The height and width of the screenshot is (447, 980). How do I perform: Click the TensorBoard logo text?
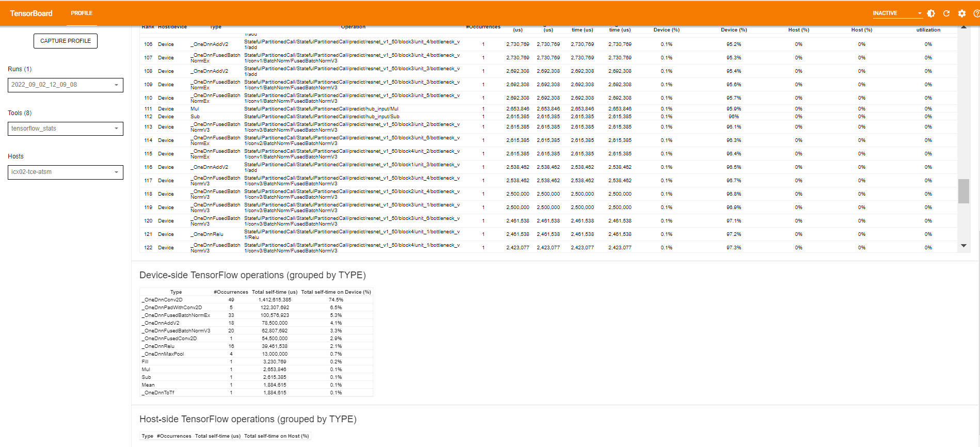(x=31, y=13)
